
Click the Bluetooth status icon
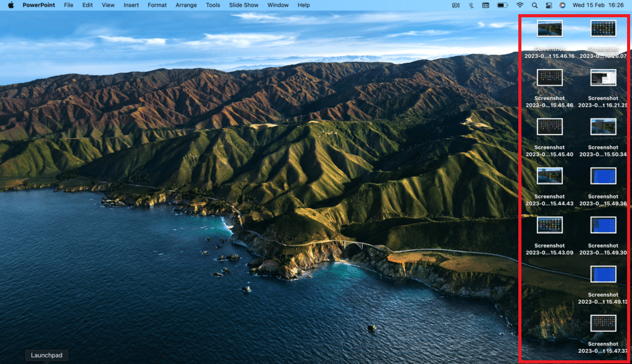point(471,5)
